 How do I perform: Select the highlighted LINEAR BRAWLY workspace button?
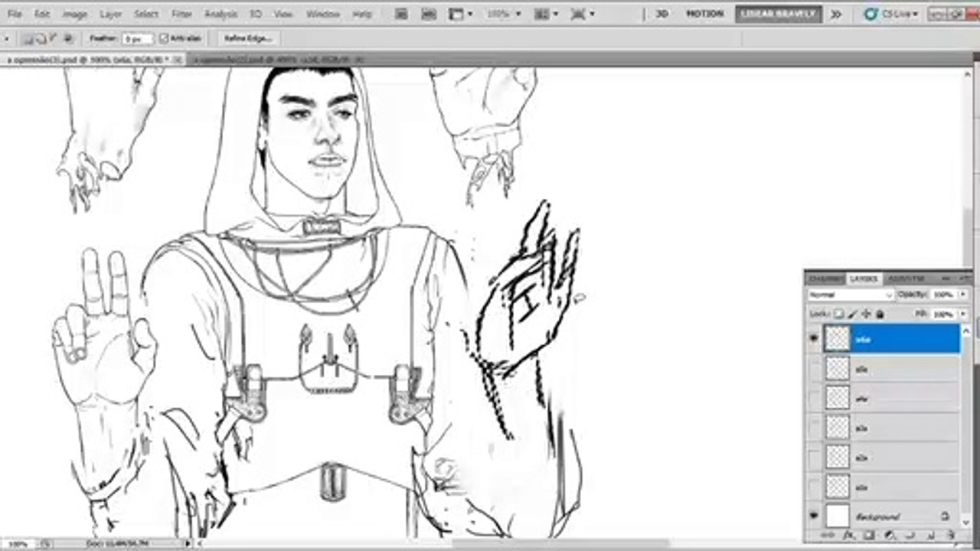pos(779,14)
